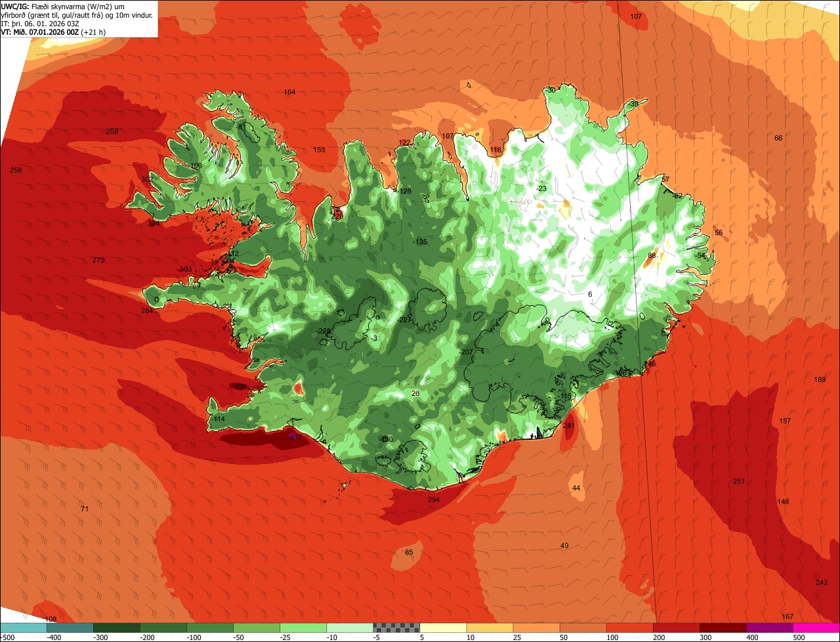Click the value 85 south of Iceland
The height and width of the screenshot is (642, 840).
tap(409, 553)
